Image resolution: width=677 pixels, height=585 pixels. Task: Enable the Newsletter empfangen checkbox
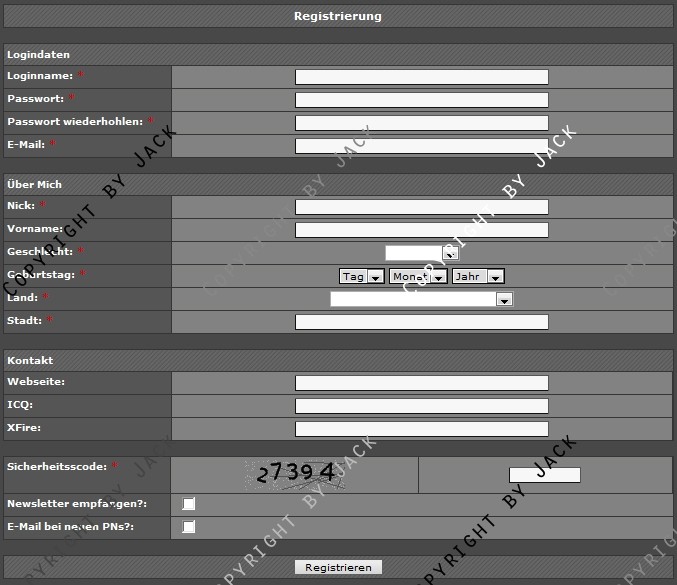[189, 504]
